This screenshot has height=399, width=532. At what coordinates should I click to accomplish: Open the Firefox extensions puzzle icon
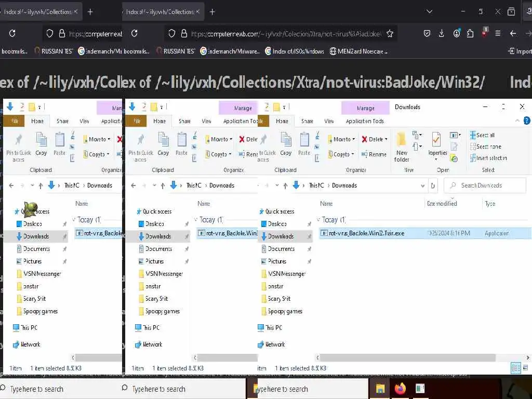pyautogui.click(x=470, y=33)
